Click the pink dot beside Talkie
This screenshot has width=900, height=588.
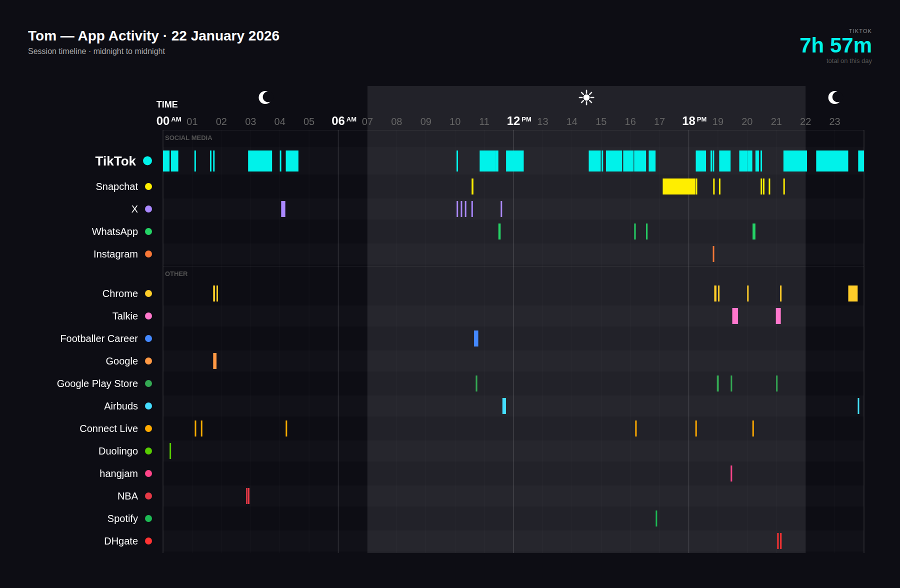pyautogui.click(x=148, y=316)
